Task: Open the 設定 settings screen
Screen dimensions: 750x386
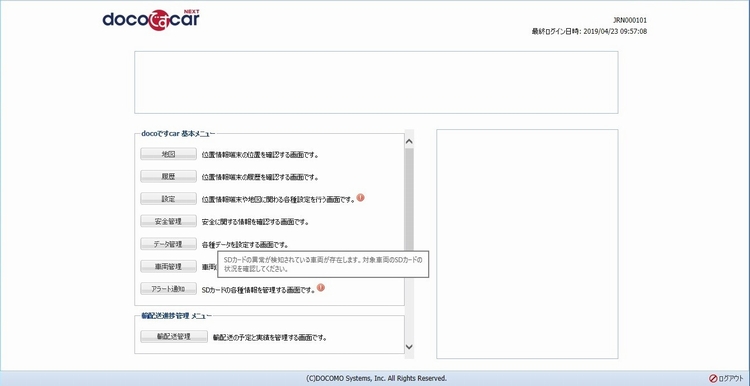Action: pyautogui.click(x=168, y=199)
